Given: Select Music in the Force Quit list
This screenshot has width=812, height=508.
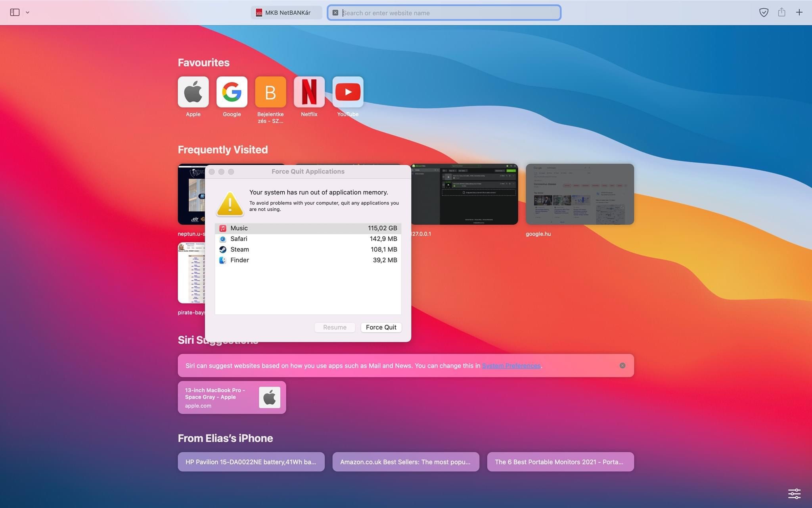Looking at the screenshot, I should pyautogui.click(x=308, y=228).
